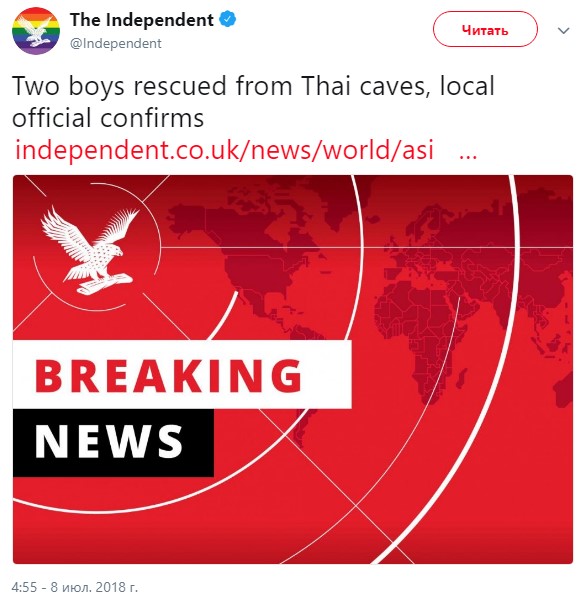Open The Independent rainbow profile avatar
The width and height of the screenshot is (585, 606).
[36, 31]
